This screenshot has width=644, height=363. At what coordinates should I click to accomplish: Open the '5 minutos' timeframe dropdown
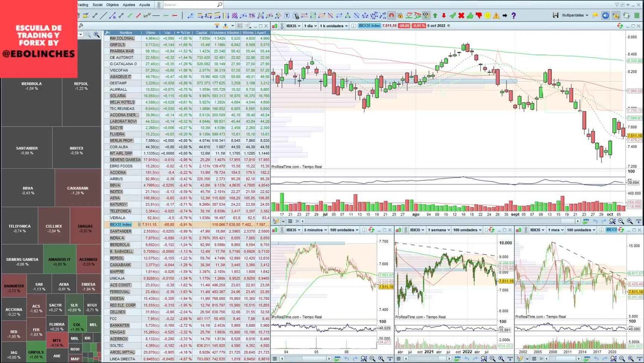point(315,230)
